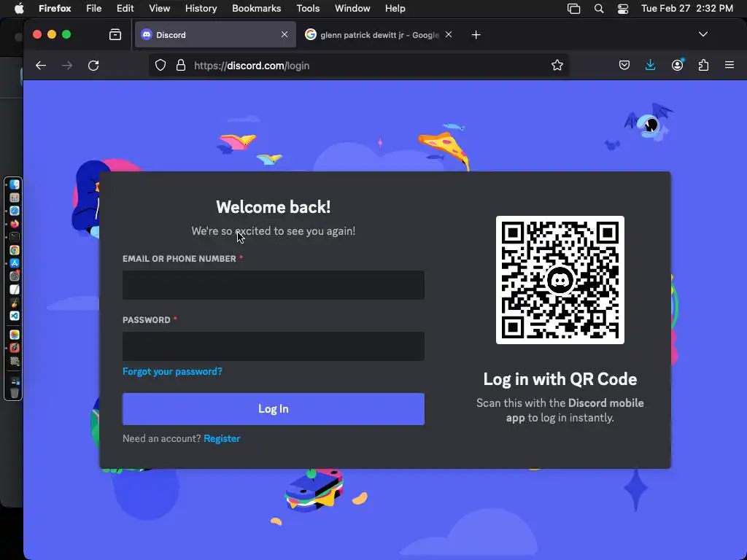Open Safari from the dock

(x=15, y=211)
